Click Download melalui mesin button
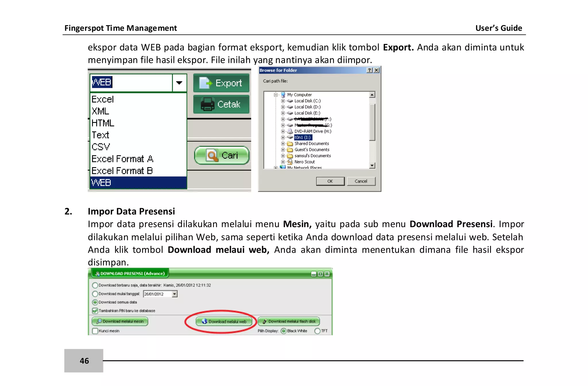The width and height of the screenshot is (588, 386). tap(120, 321)
